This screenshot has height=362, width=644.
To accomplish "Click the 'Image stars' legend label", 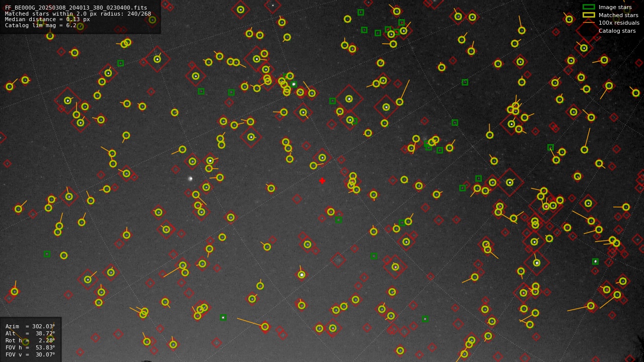I will coord(615,7).
